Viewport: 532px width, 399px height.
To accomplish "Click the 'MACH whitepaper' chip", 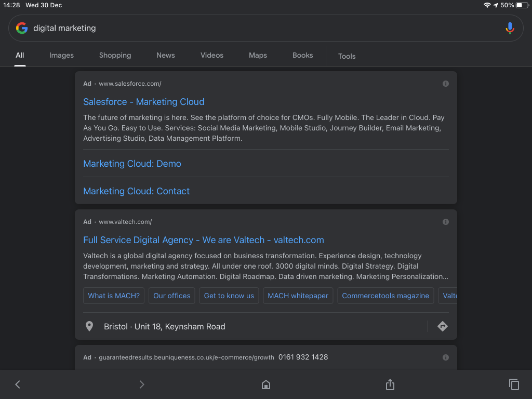I will (298, 296).
